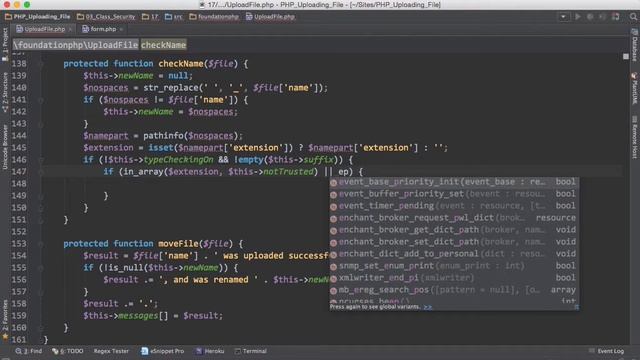Screen dimensions: 640x360
Task: Select enchant_dict_add_to_personal suggestion
Action: tap(454, 254)
